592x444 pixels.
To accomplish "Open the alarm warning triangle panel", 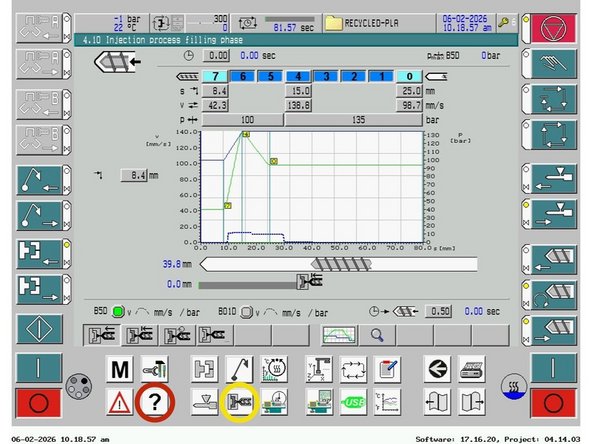I will pos(119,402).
